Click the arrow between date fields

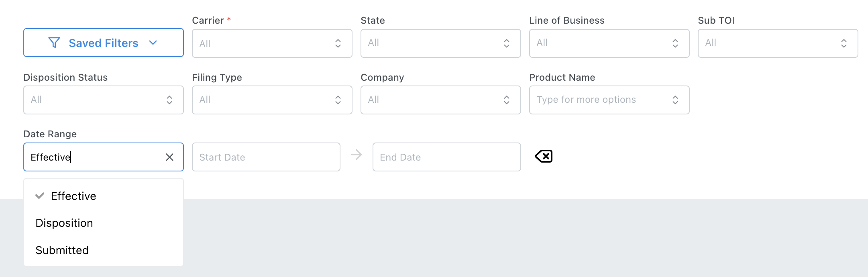coord(357,155)
